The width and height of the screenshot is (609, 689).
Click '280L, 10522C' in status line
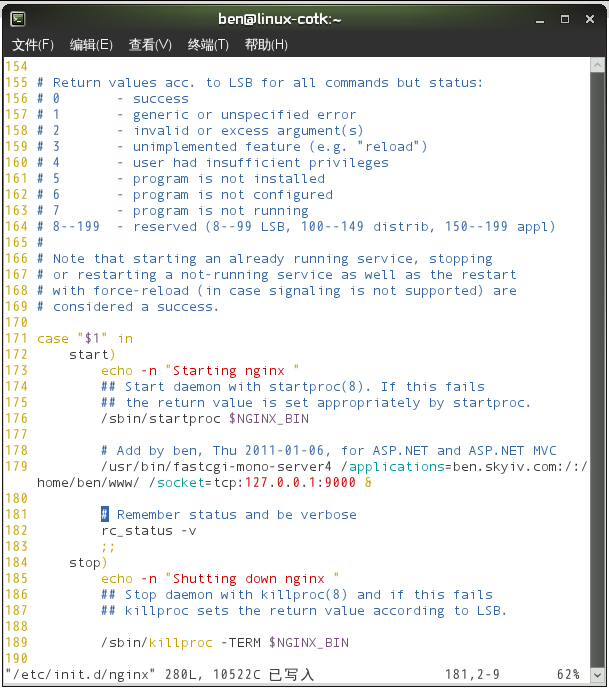click(213, 674)
